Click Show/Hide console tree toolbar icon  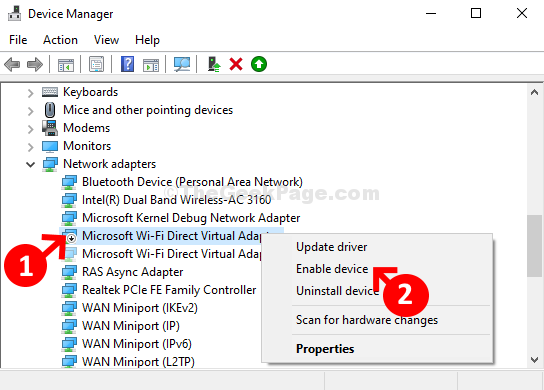(66, 65)
